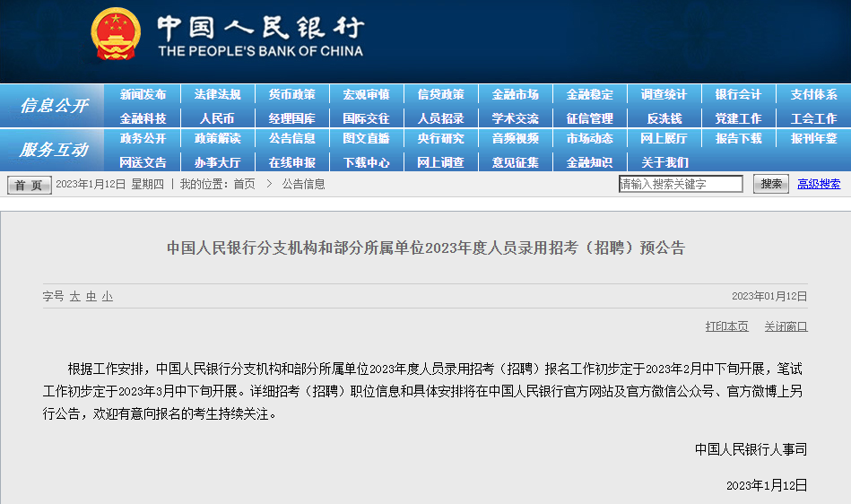This screenshot has width=851, height=504.
Task: Open 学术交流 navigation item
Action: click(515, 118)
